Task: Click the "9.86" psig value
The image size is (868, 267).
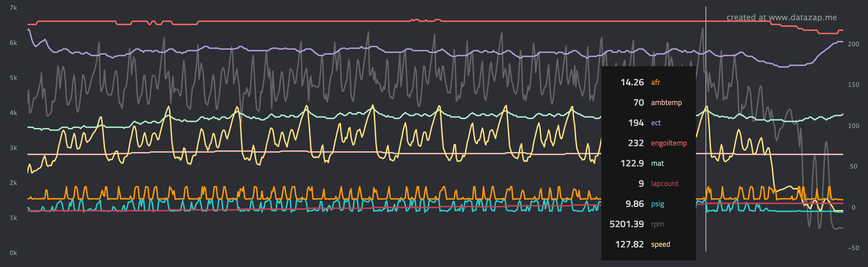Action: pyautogui.click(x=635, y=204)
